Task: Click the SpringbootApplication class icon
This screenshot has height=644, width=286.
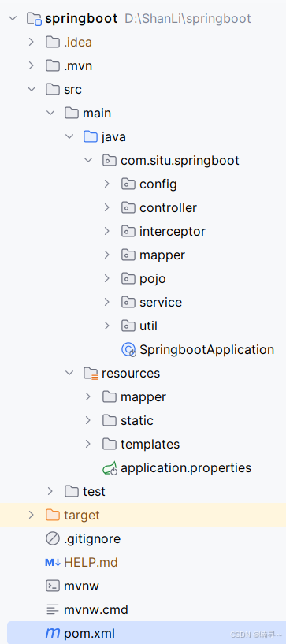Action: click(128, 349)
